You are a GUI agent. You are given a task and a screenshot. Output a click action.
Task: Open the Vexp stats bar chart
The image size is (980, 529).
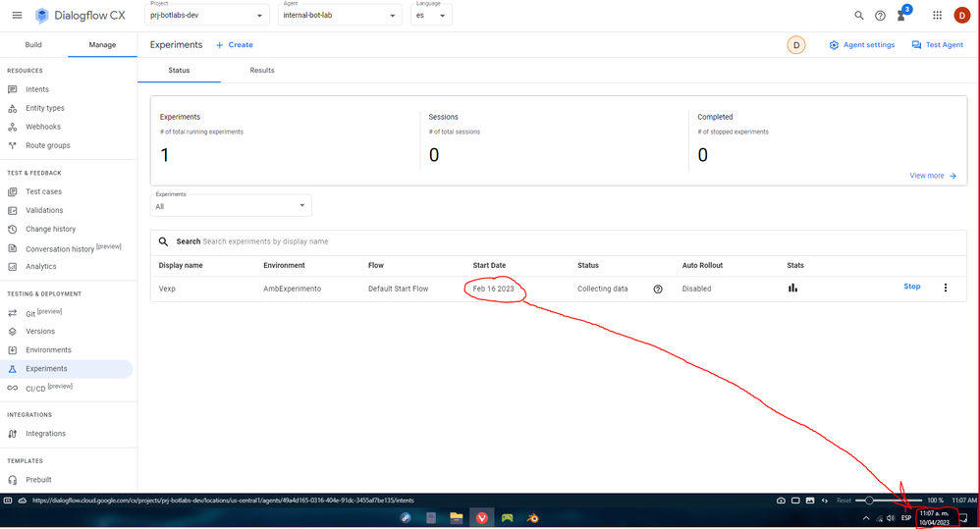point(792,288)
